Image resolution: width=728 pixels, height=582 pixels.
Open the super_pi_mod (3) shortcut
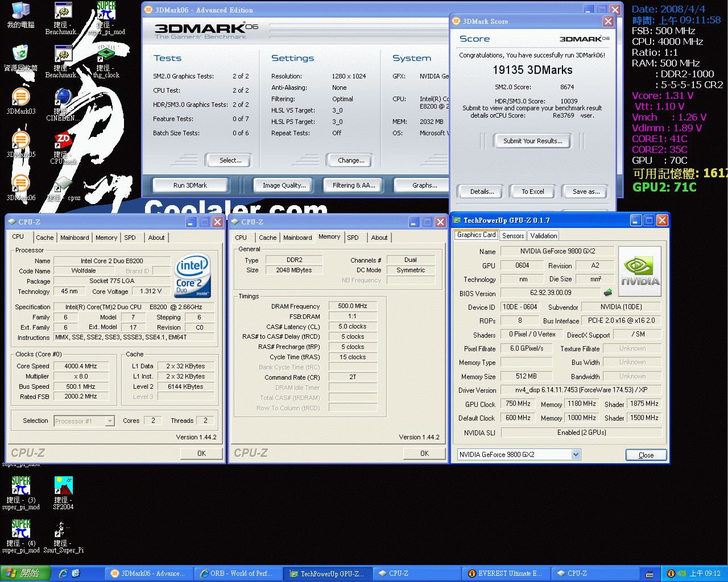20,492
